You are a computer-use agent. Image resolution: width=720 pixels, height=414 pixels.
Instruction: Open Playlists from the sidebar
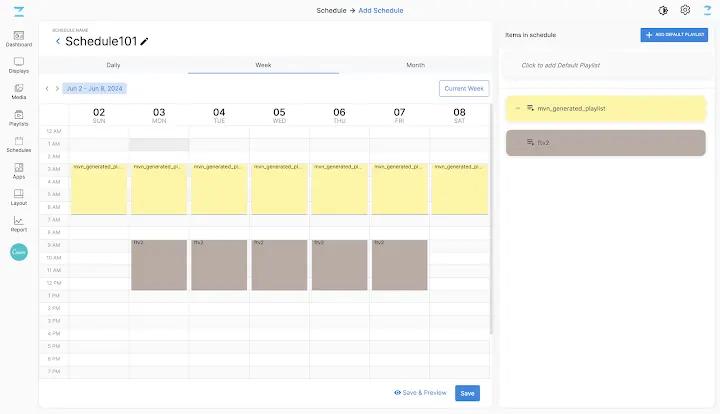[19, 115]
